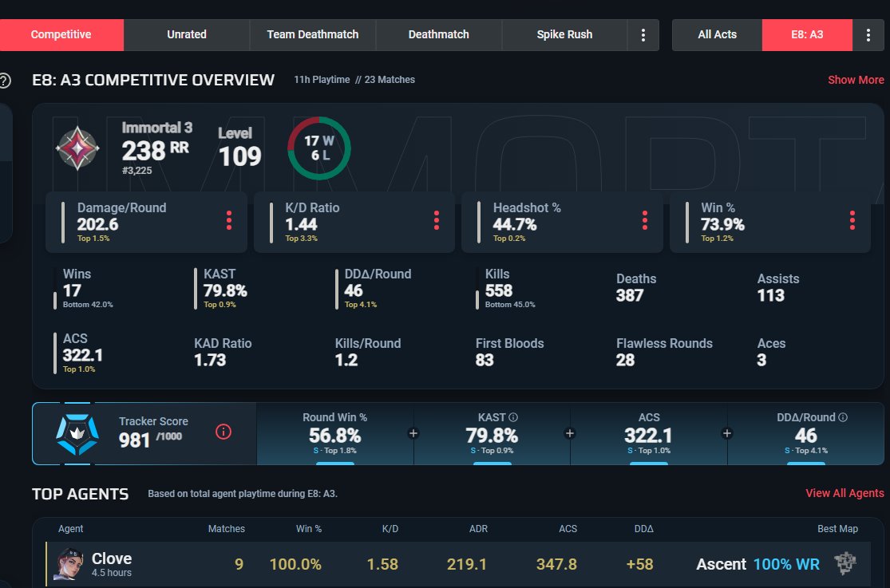Image resolution: width=890 pixels, height=588 pixels.
Task: Open more acts three-dot menu
Action: [x=868, y=34]
